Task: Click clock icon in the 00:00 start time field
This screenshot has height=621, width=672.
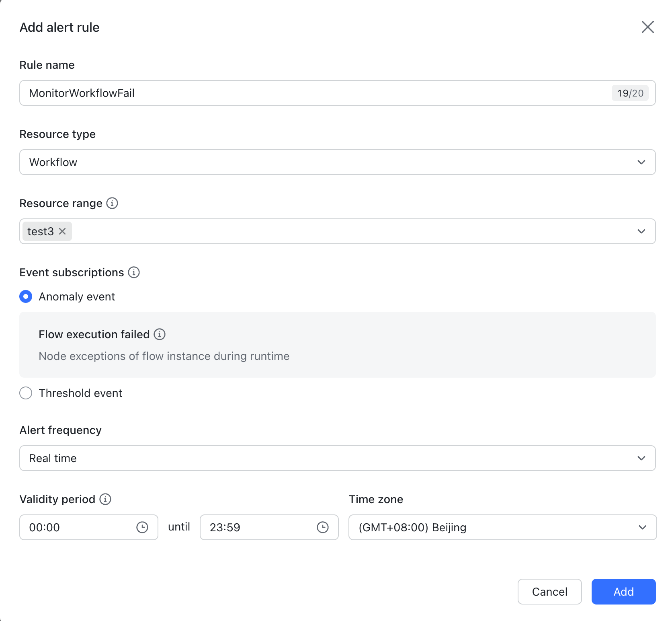Action: (142, 527)
